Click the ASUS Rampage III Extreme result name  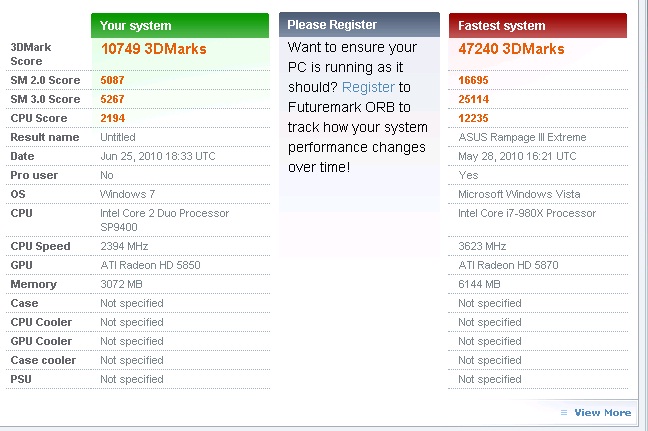[x=522, y=137]
